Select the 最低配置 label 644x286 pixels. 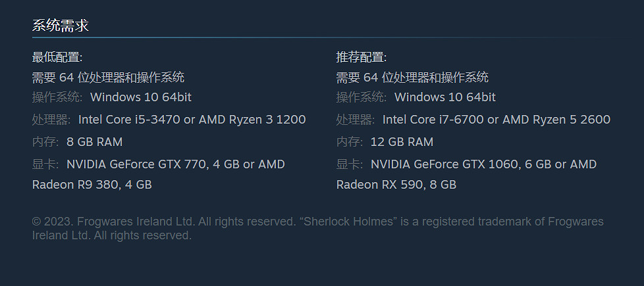(x=57, y=57)
